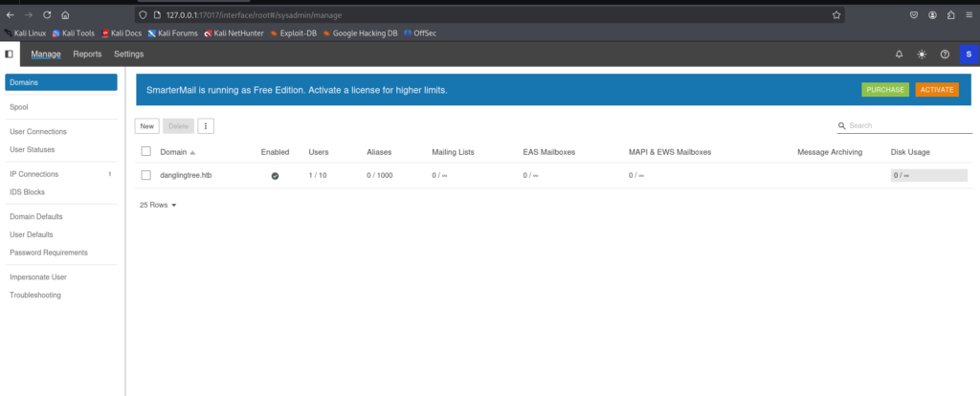Reload the page in the browser
The height and width of the screenshot is (396, 980).
click(x=47, y=15)
